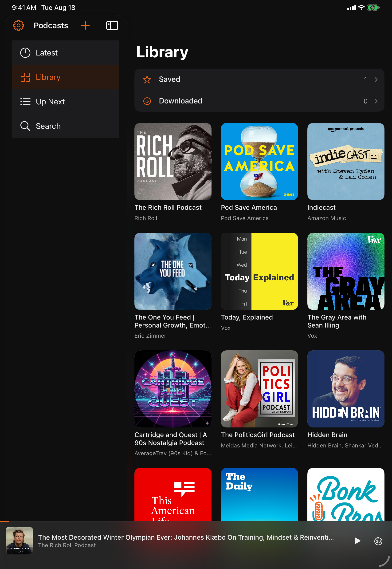Click 'Indiecast' title text
This screenshot has width=392, height=569.
(321, 207)
